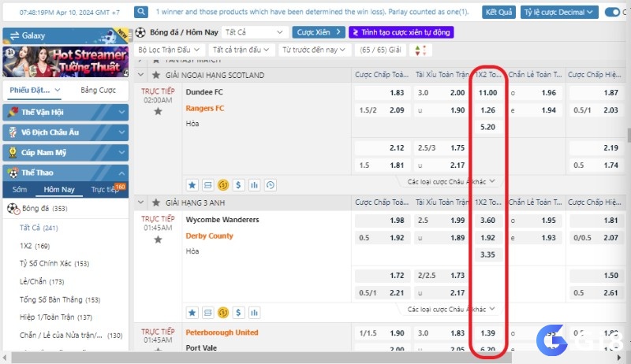Click the odds sort arrows icon

pyautogui.click(x=420, y=50)
